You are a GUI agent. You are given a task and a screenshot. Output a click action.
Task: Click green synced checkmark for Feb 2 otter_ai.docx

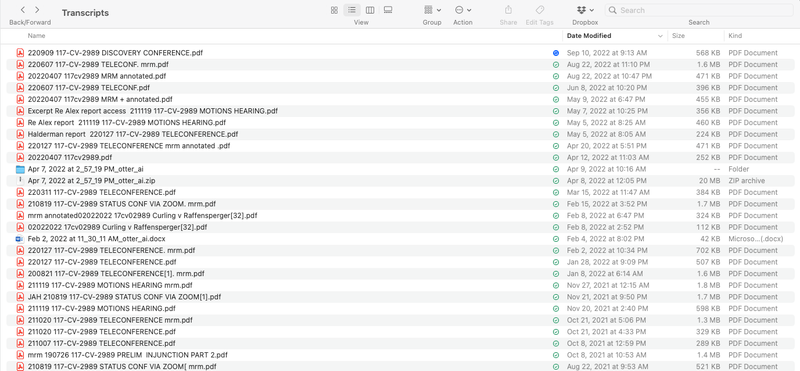click(556, 239)
